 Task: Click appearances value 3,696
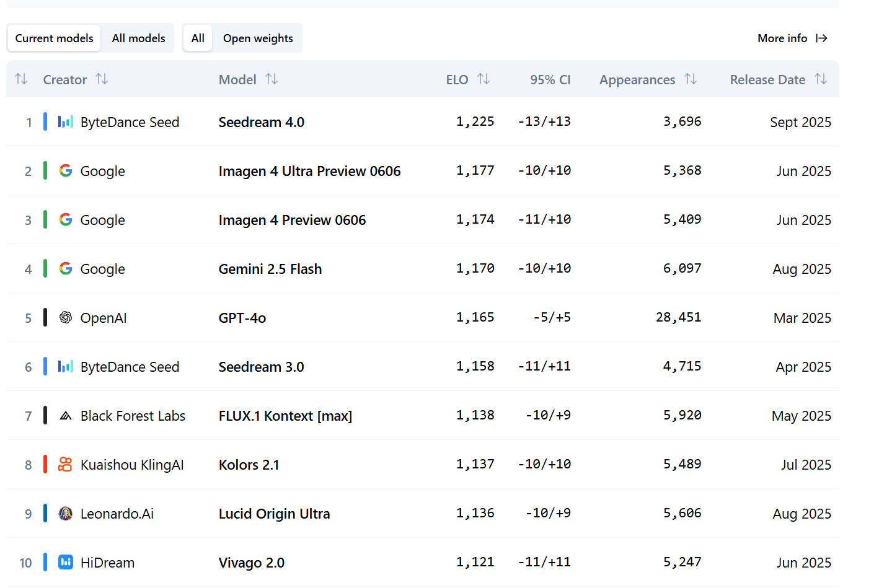pos(682,121)
